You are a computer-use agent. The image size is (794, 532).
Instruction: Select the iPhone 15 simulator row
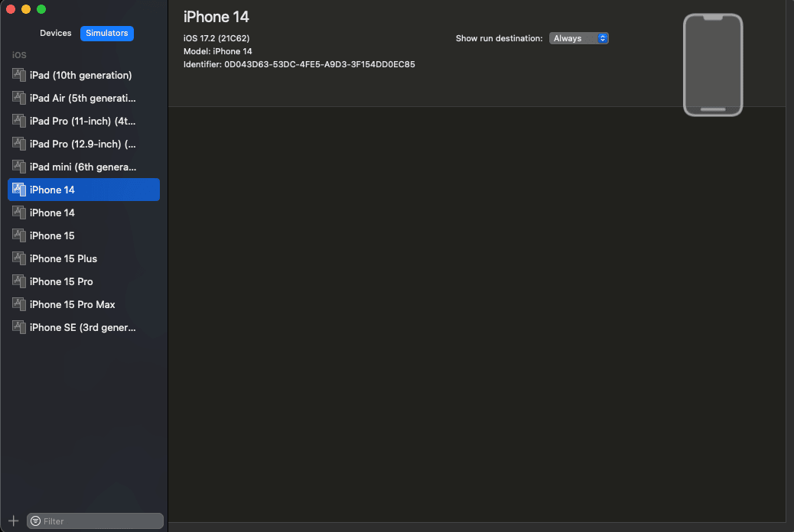(83, 235)
